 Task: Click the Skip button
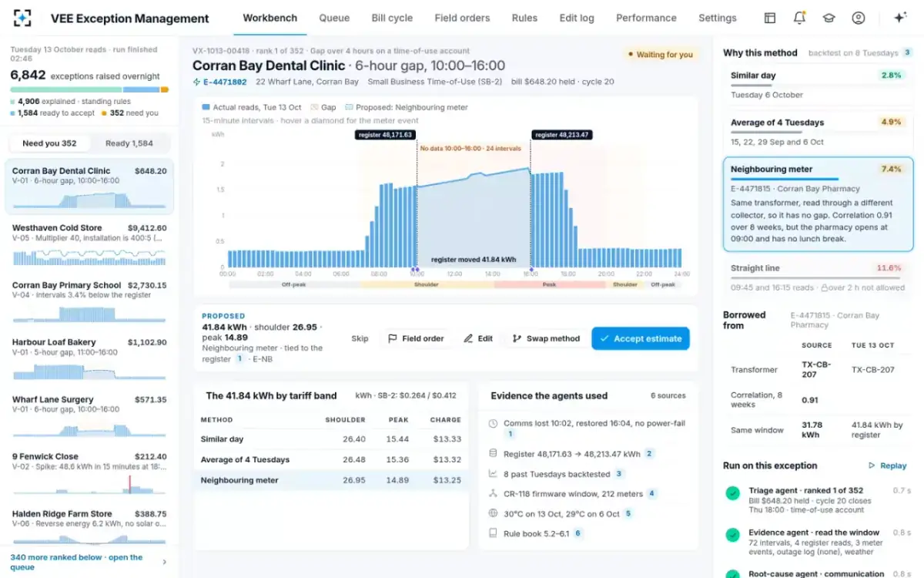[360, 338]
